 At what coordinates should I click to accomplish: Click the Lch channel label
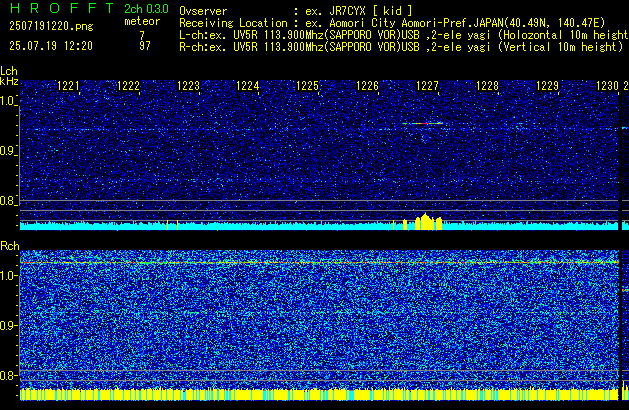pyautogui.click(x=9, y=71)
